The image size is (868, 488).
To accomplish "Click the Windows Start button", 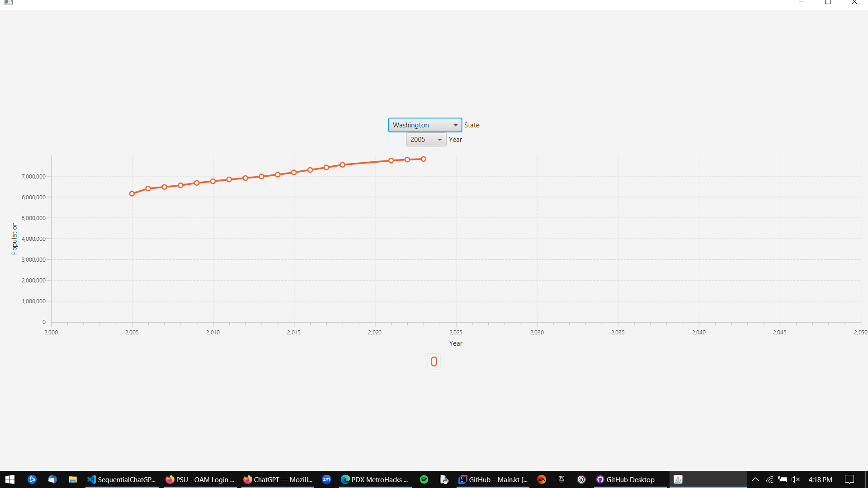I will (10, 479).
